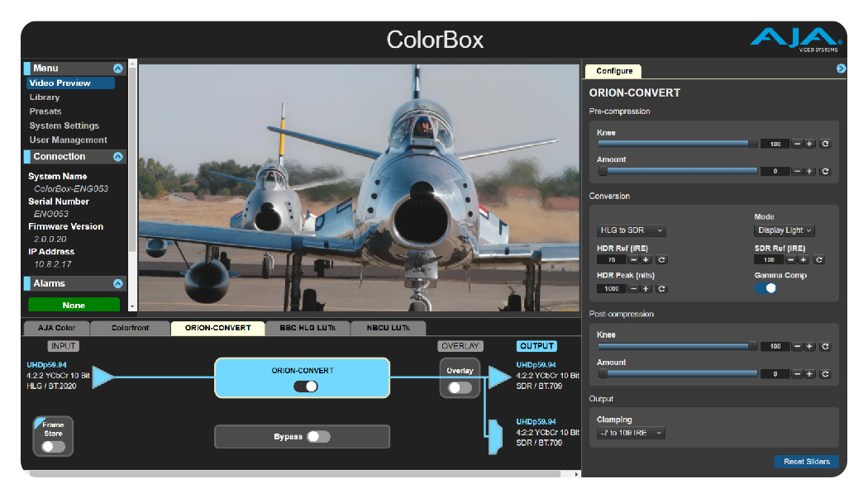Adjust the Pre-compression Amount slider
Screen dimensions: 868x498
coord(678,172)
